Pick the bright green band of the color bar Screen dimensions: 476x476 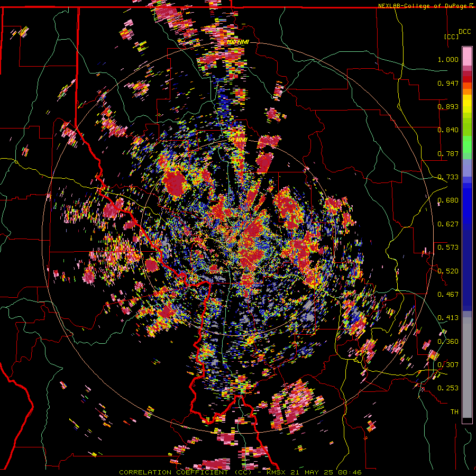click(467, 144)
